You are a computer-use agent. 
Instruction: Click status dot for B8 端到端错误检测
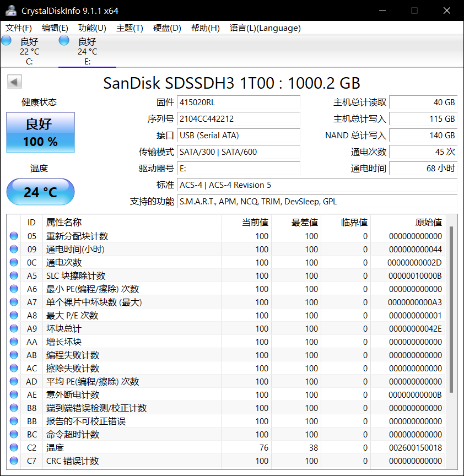point(14,408)
